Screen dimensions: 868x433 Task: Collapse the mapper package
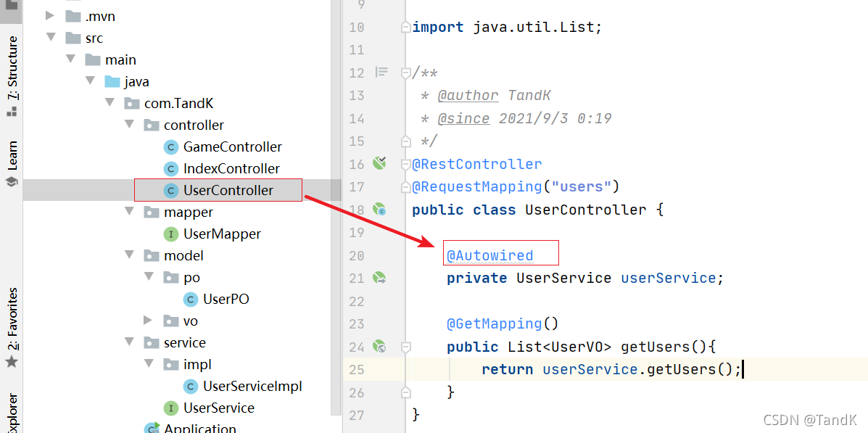tap(130, 212)
